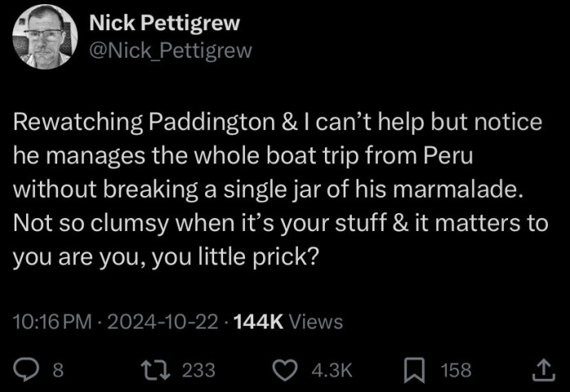Open the 144K view count
This screenshot has width=570, height=392.
tap(258, 322)
